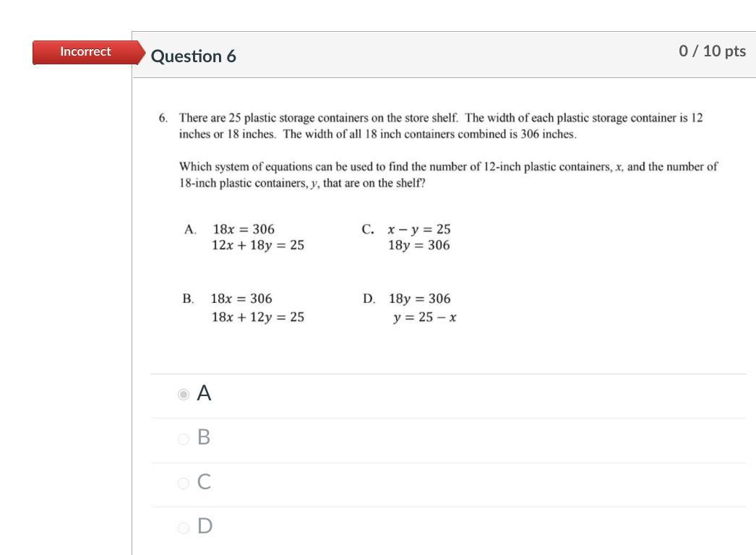Click option A equation 12x + 18y = 25
This screenshot has height=555, width=756.
[x=258, y=245]
